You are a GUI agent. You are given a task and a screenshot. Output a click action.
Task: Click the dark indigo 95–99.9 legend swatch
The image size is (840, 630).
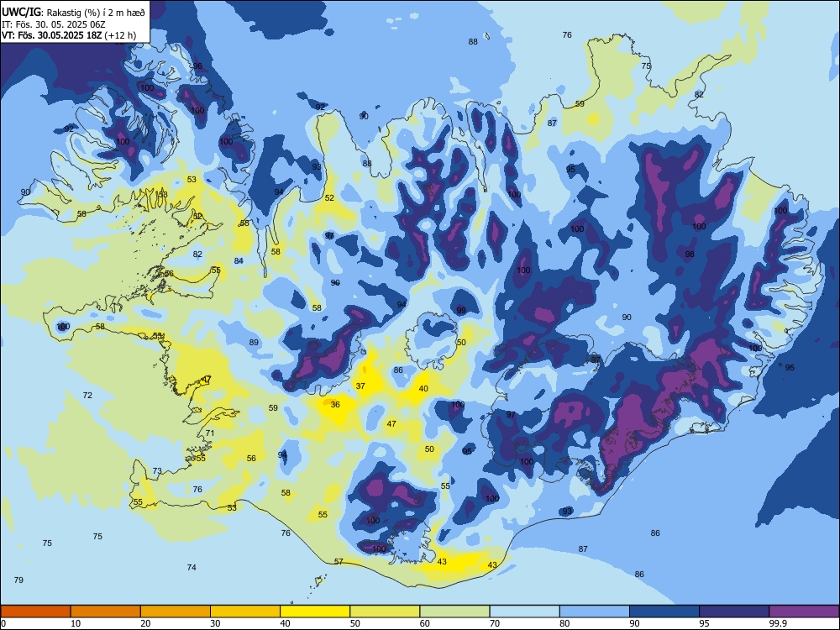click(x=734, y=612)
